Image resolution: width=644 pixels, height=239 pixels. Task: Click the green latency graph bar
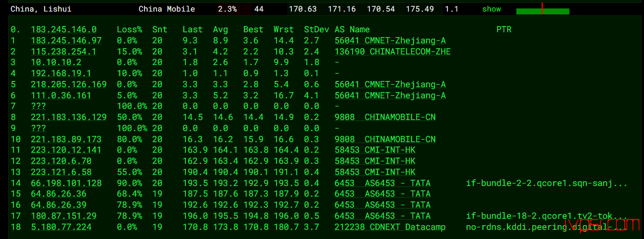543,11
